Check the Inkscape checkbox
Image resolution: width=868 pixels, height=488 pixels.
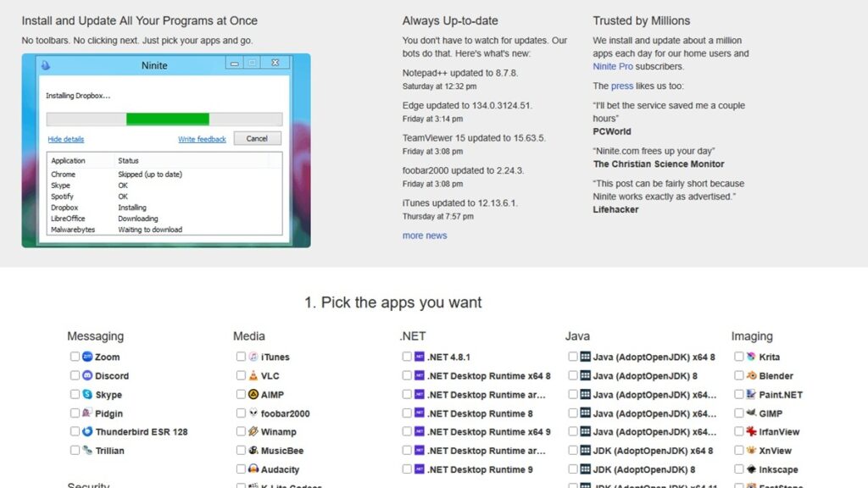tap(739, 469)
